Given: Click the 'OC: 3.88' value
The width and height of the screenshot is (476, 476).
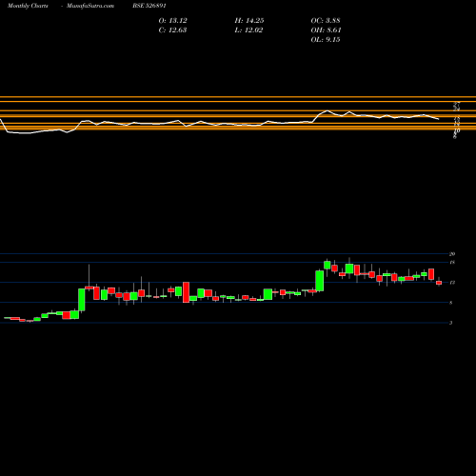Looking at the screenshot, I should click(326, 21).
